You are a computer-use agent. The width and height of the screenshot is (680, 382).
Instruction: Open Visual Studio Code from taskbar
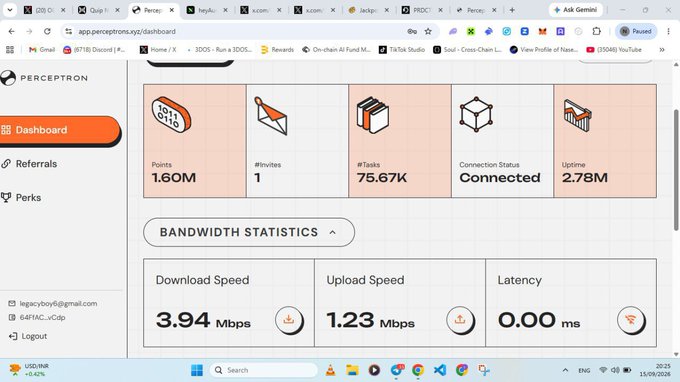[440, 370]
